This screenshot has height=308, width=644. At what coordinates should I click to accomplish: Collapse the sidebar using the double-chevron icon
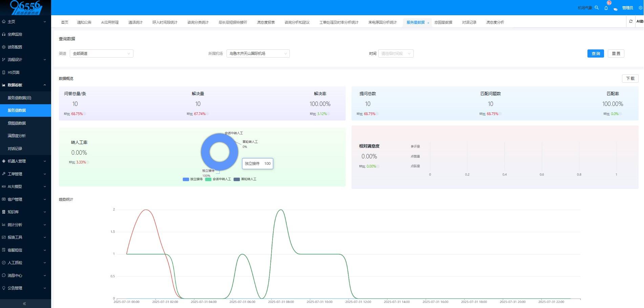24,304
